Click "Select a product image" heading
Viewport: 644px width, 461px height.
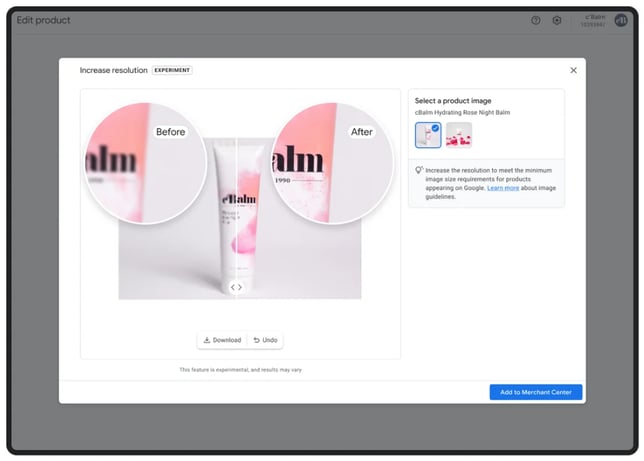click(x=453, y=101)
